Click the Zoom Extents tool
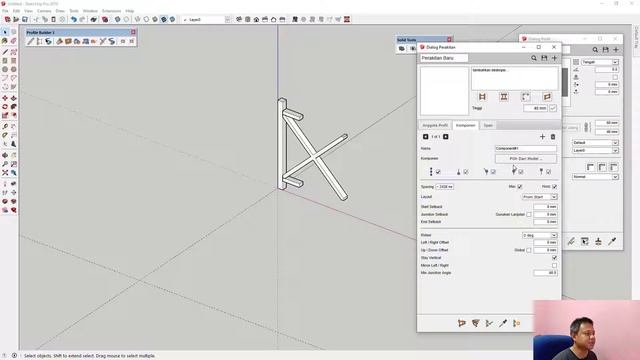Image resolution: width=640 pixels, height=360 pixels. (x=5, y=173)
